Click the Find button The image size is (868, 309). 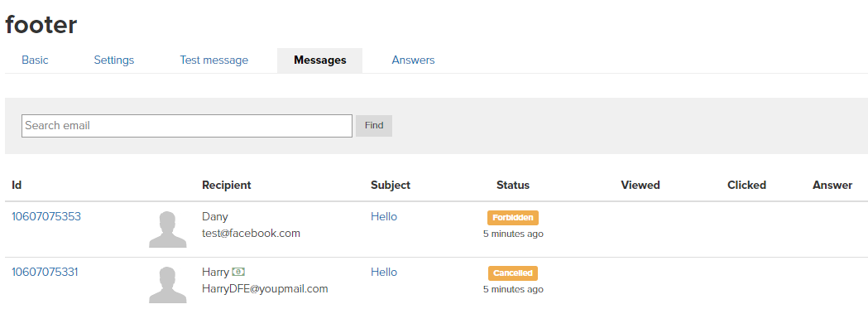pos(374,126)
